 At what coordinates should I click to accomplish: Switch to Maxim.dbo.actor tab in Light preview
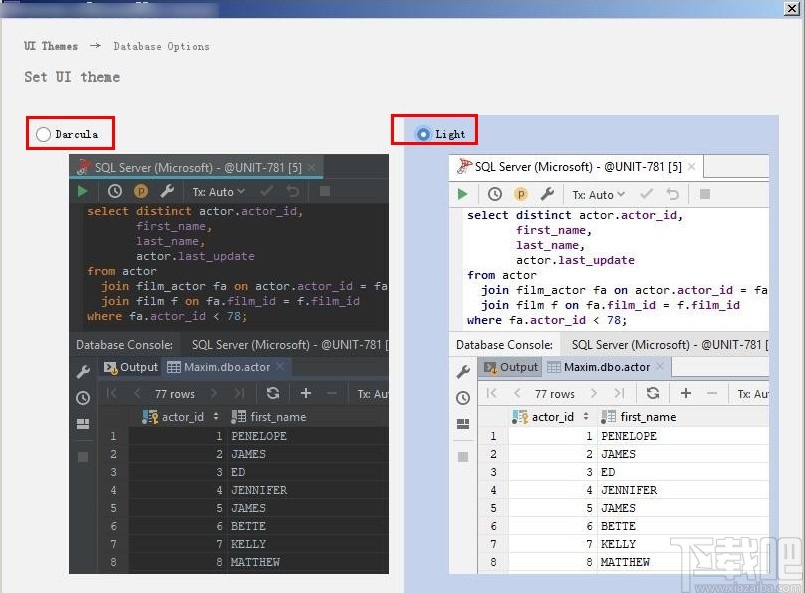[606, 367]
